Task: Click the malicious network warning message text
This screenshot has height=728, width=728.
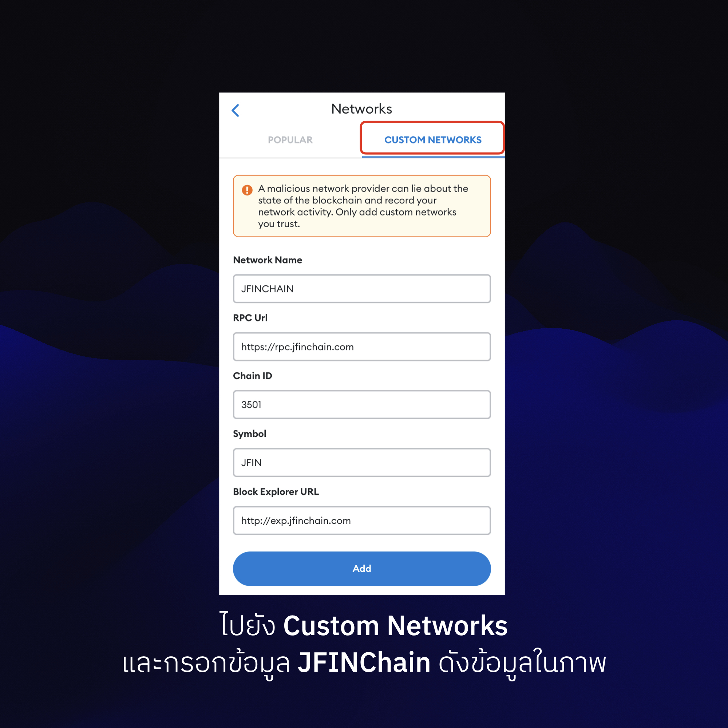Action: click(x=363, y=206)
